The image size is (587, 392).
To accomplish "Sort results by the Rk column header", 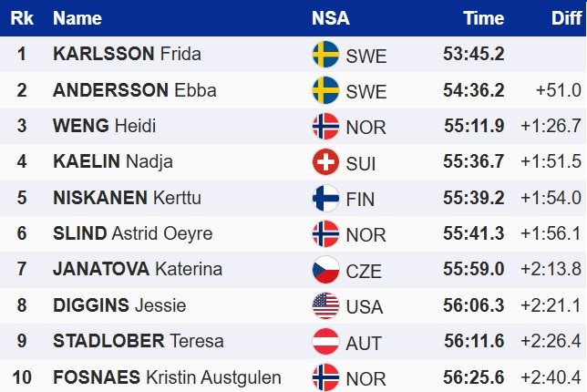I will point(21,18).
